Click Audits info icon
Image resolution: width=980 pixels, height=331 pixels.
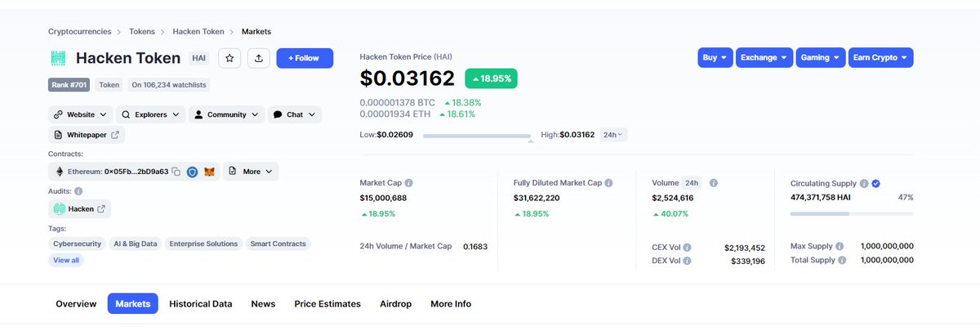78,190
